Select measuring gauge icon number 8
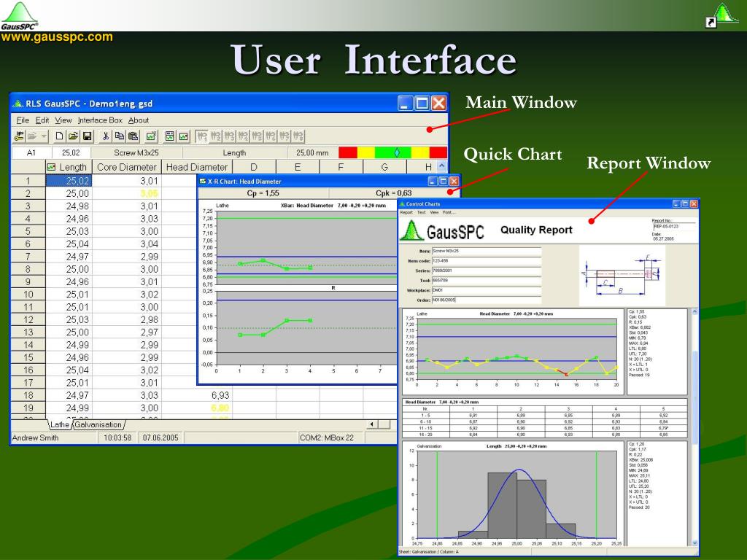The width and height of the screenshot is (747, 560). point(298,136)
